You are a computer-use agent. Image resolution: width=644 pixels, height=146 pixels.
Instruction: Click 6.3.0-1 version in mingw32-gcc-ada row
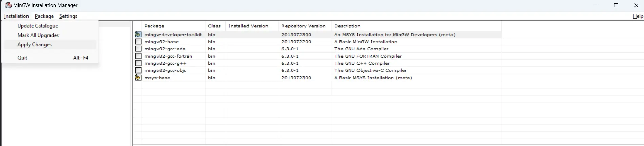pos(290,49)
